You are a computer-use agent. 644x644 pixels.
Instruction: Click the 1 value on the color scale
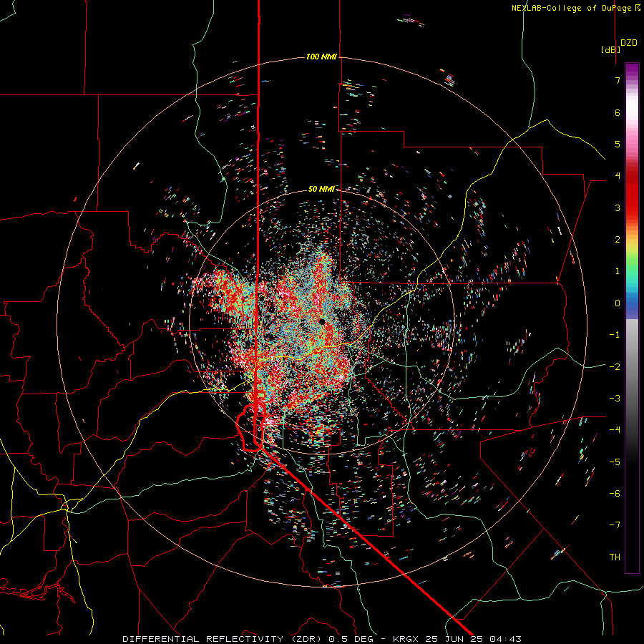tap(618, 271)
